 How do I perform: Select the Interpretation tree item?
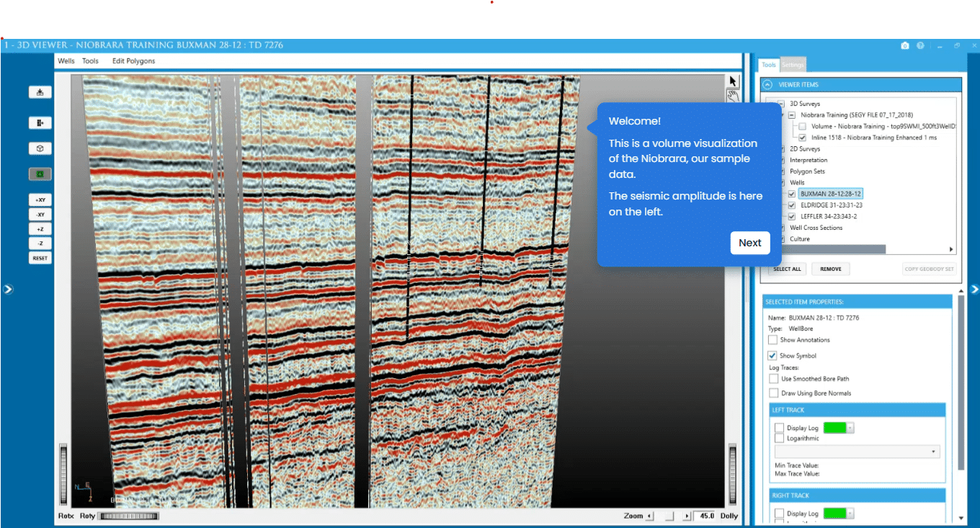point(808,160)
